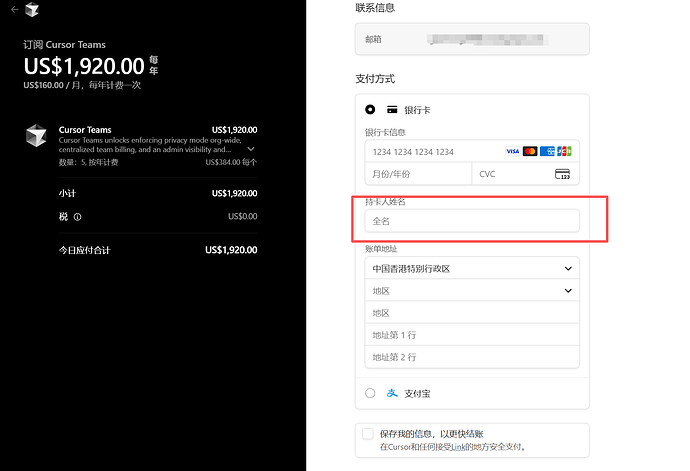
Task: Select the 支付宝 payment radio button
Action: coord(370,393)
